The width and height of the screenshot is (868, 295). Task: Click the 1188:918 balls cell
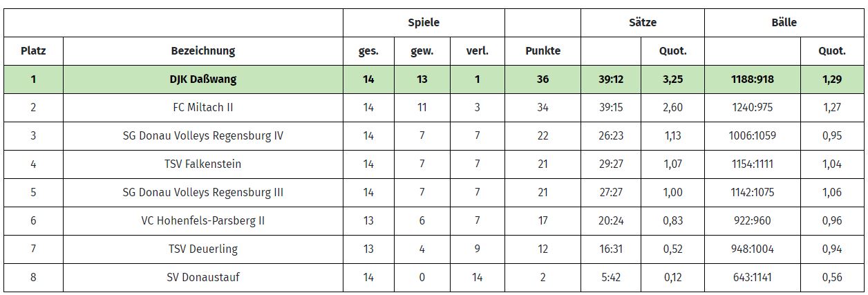coord(752,79)
